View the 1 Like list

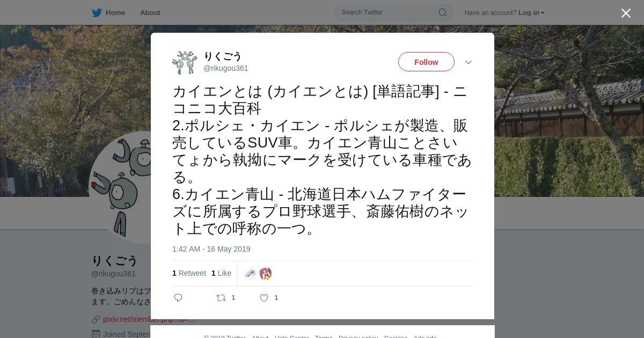[221, 273]
